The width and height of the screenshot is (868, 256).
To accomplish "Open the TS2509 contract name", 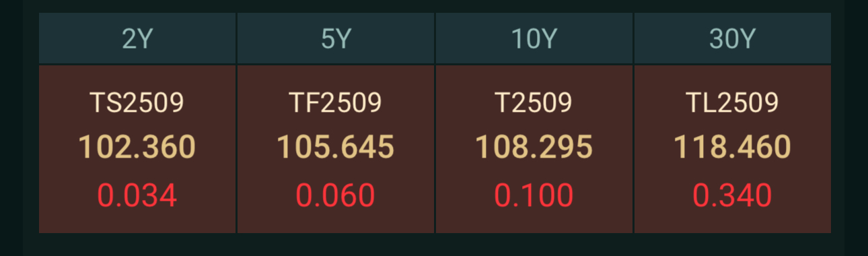I will (x=137, y=103).
